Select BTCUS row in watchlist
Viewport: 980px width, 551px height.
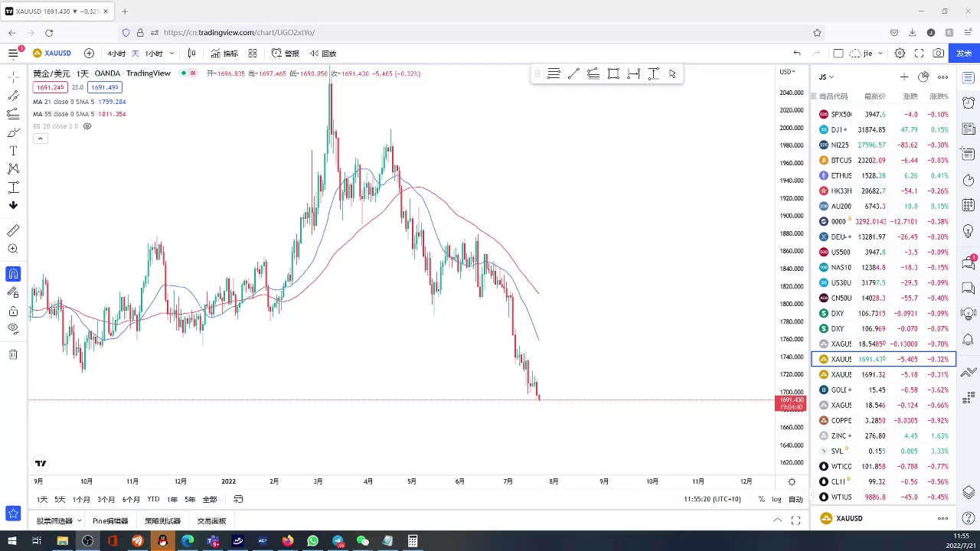[x=884, y=161]
